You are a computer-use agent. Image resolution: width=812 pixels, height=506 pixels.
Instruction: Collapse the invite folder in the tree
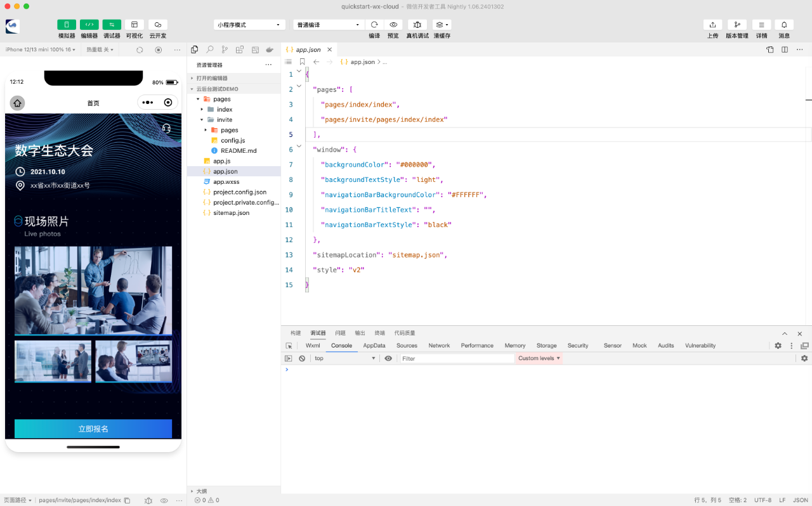(x=202, y=119)
